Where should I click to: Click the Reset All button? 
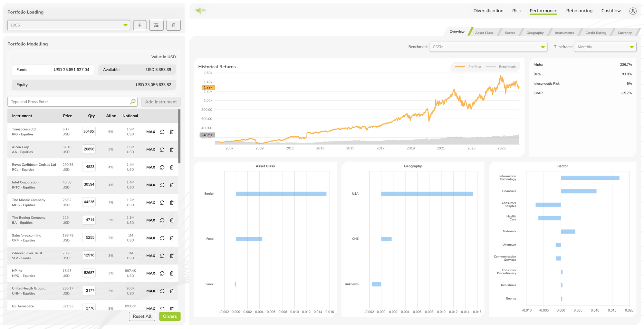pyautogui.click(x=142, y=316)
